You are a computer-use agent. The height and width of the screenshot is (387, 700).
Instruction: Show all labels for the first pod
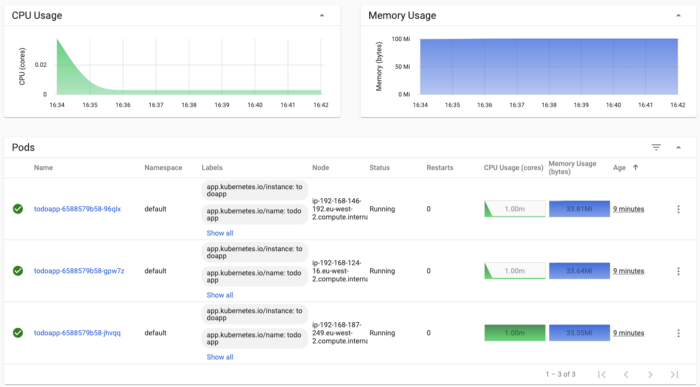220,233
